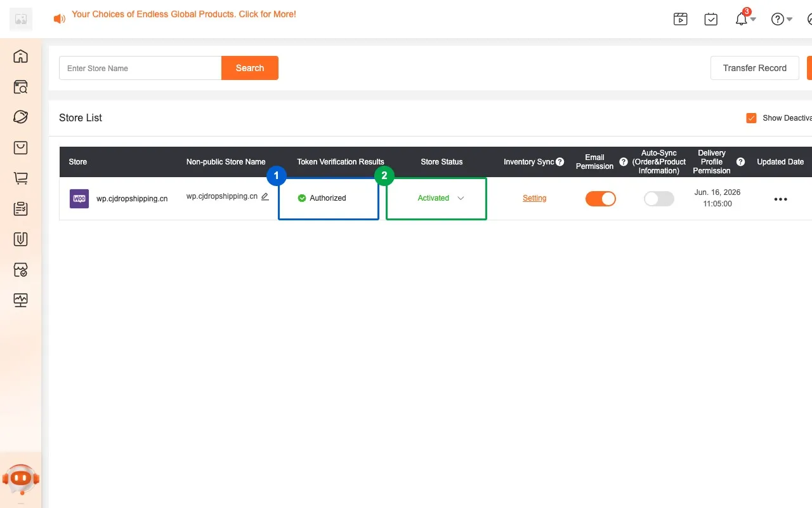
Task: Open the Inventory Sync Setting link
Action: coord(534,198)
